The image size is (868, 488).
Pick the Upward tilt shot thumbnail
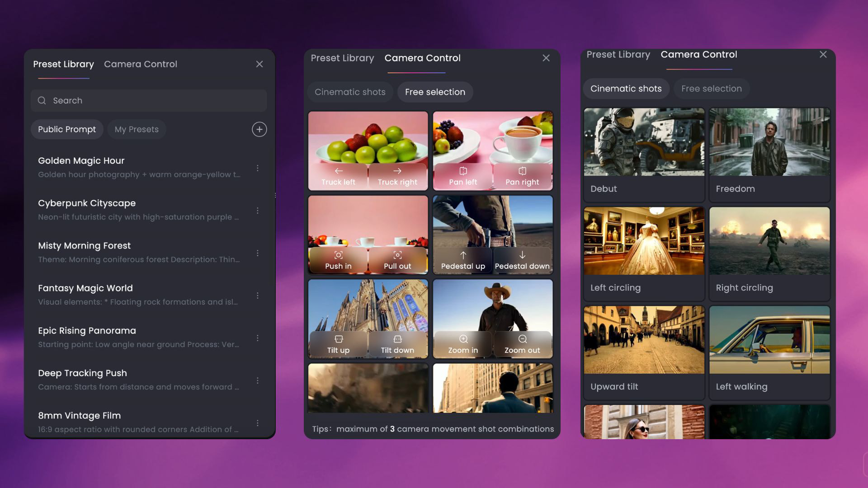click(x=644, y=340)
